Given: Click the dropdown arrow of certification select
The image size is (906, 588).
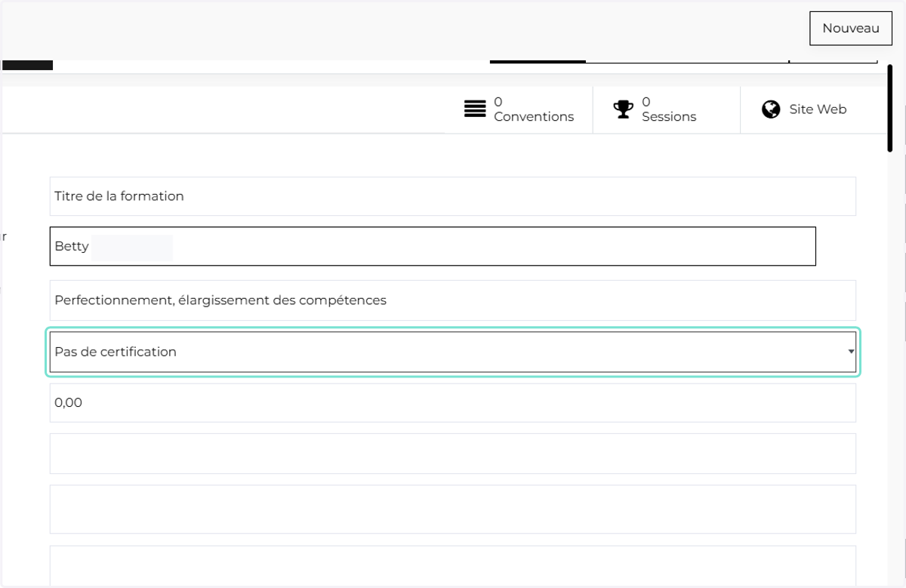Looking at the screenshot, I should click(x=851, y=352).
